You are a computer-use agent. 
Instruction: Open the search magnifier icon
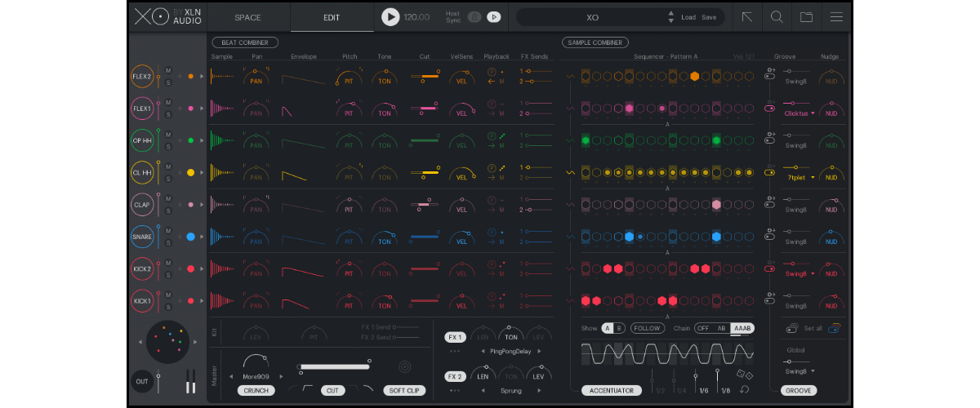(777, 16)
